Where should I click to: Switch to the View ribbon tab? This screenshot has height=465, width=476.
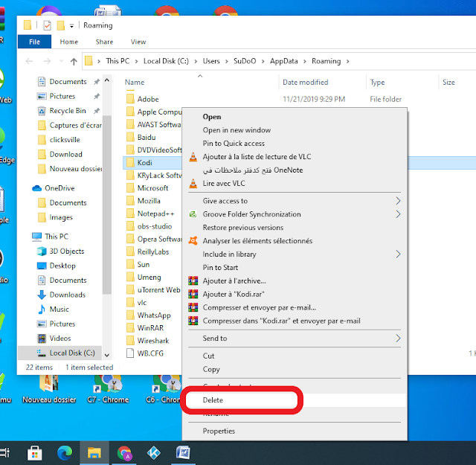(x=138, y=42)
